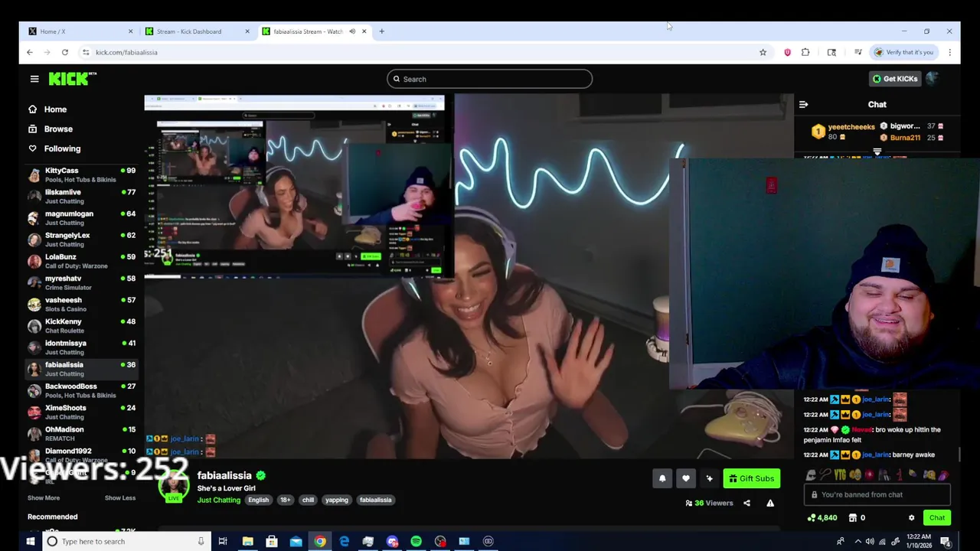Go back in the browser
This screenshot has width=980, height=551.
click(30, 52)
